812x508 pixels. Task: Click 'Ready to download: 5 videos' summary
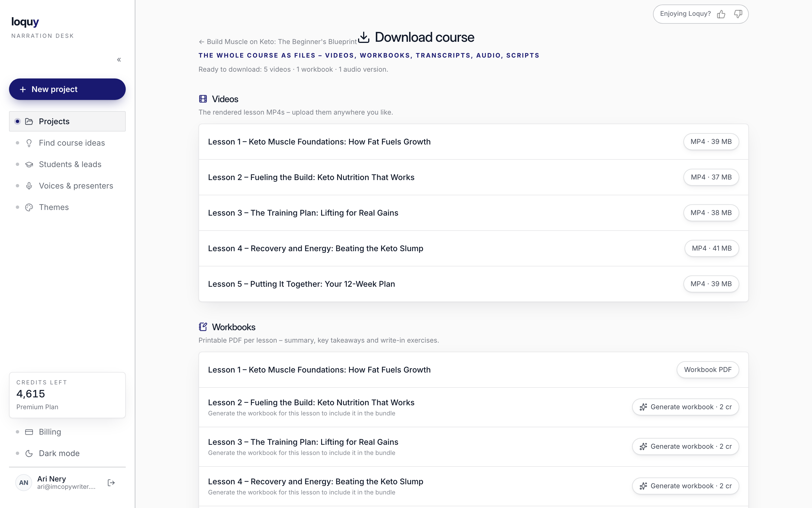pos(293,69)
